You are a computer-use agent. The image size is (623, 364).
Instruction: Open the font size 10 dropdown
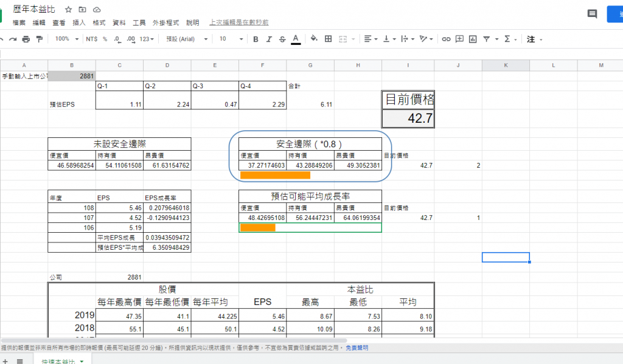[230, 39]
